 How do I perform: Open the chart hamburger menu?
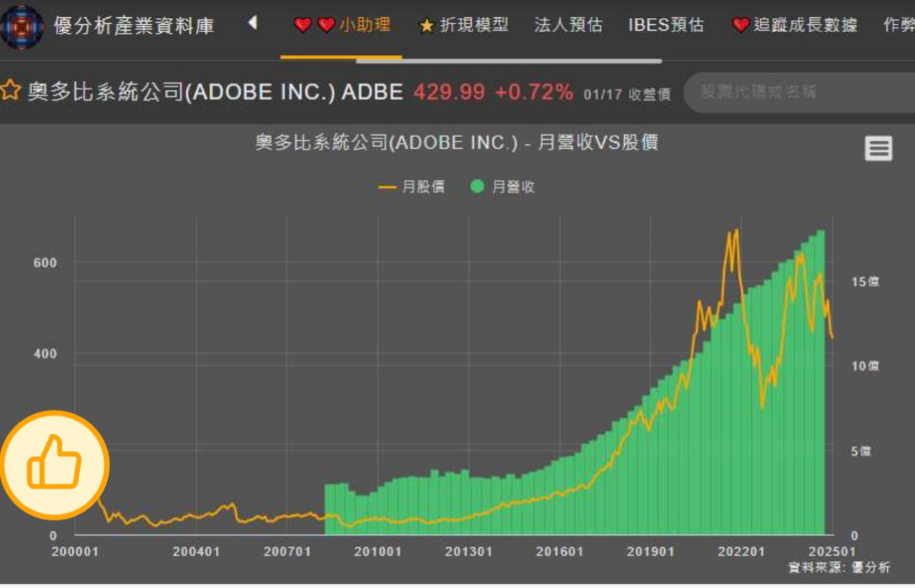[879, 149]
